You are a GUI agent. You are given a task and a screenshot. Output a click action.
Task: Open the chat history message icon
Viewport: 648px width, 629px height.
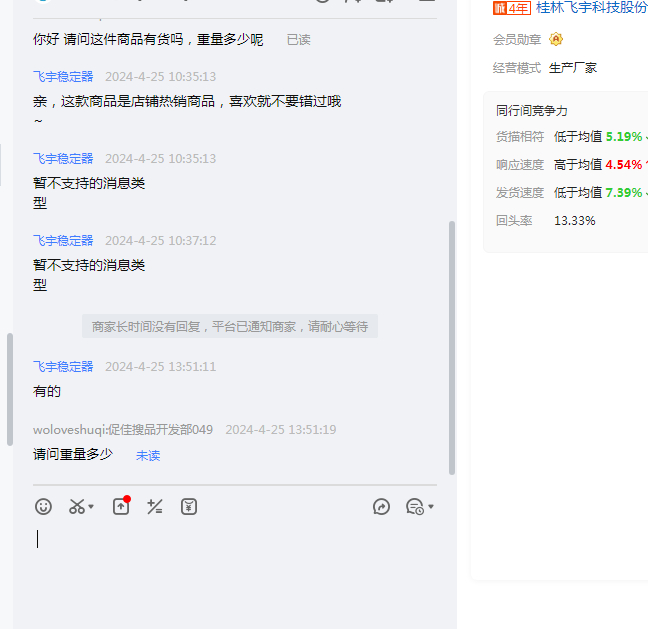414,507
